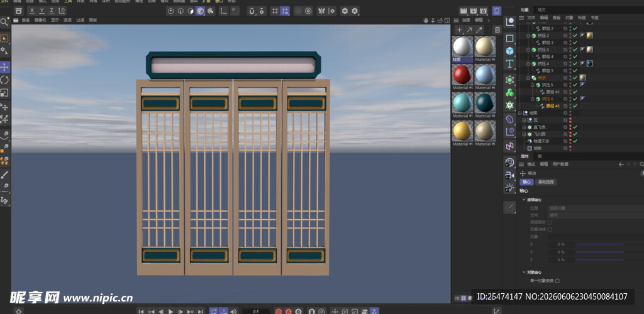Collapse the 挤压.3 tree node
Screen dimensions: 644x314
pyautogui.click(x=528, y=50)
